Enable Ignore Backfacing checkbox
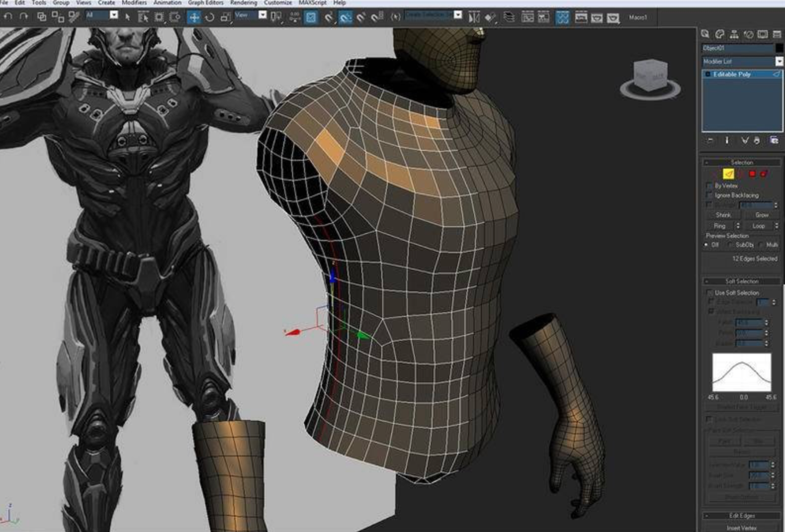The image size is (785, 532). (x=709, y=195)
